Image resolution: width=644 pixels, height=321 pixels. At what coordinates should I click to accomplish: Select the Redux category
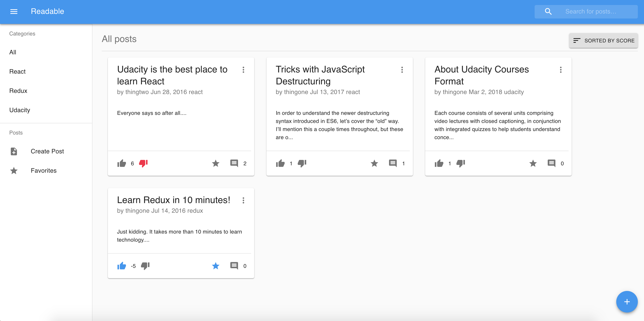(x=18, y=91)
